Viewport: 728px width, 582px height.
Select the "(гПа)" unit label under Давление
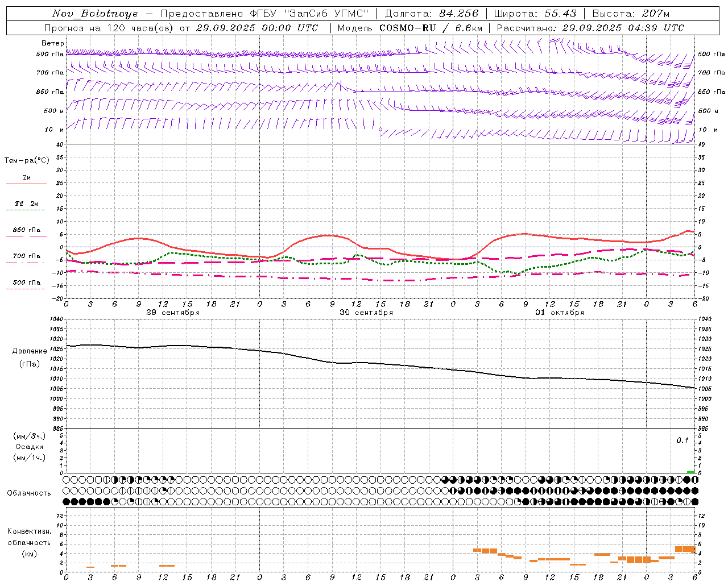(x=30, y=364)
